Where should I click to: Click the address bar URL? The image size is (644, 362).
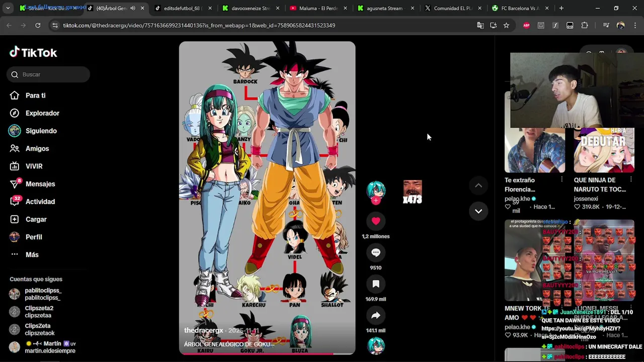pyautogui.click(x=199, y=25)
